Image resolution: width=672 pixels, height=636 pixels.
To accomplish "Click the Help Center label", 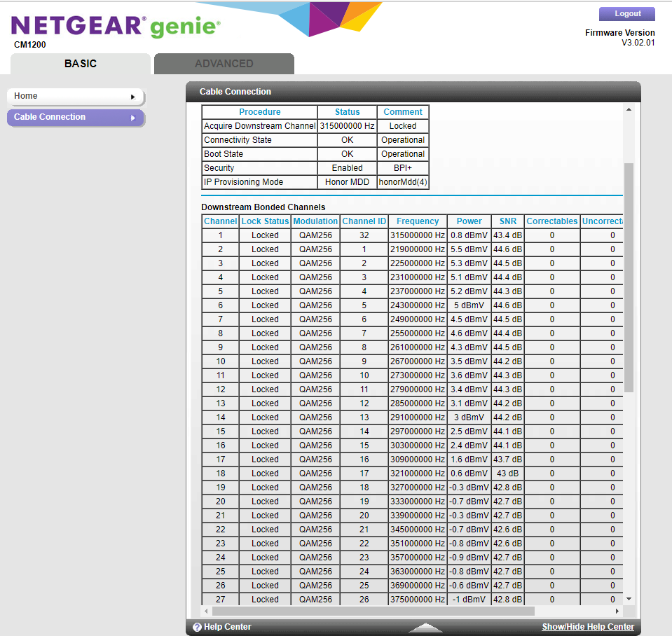I will click(x=227, y=627).
